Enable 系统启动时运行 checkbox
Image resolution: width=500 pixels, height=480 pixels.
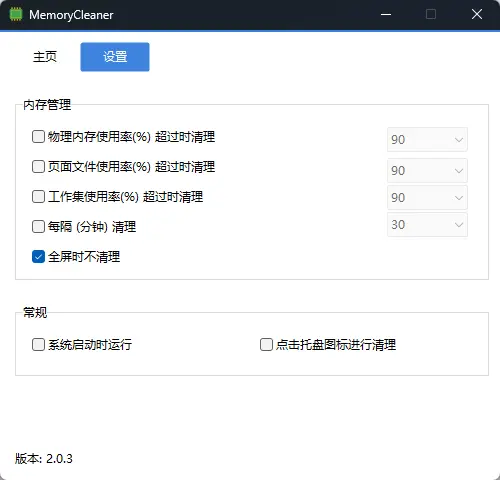tap(38, 344)
